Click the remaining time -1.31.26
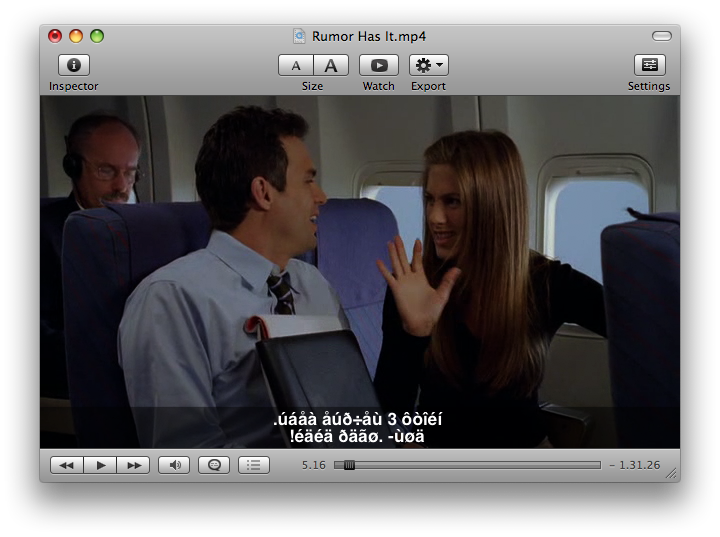 tap(634, 465)
